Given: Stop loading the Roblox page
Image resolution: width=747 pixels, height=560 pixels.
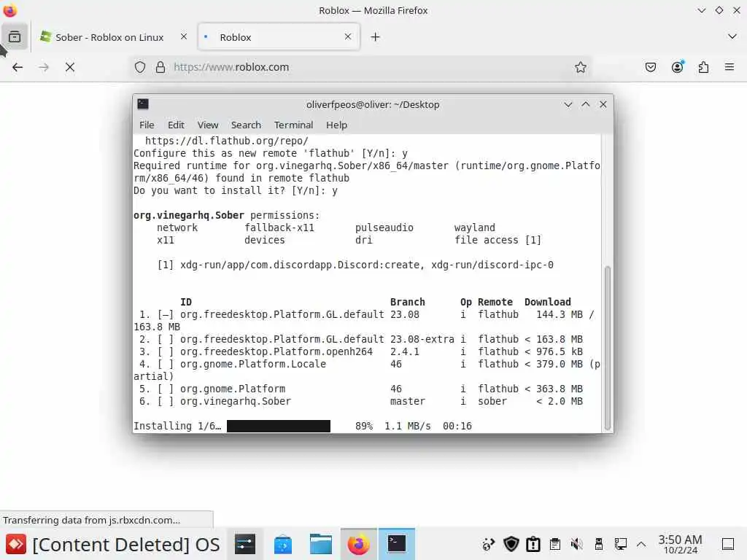Looking at the screenshot, I should (70, 67).
